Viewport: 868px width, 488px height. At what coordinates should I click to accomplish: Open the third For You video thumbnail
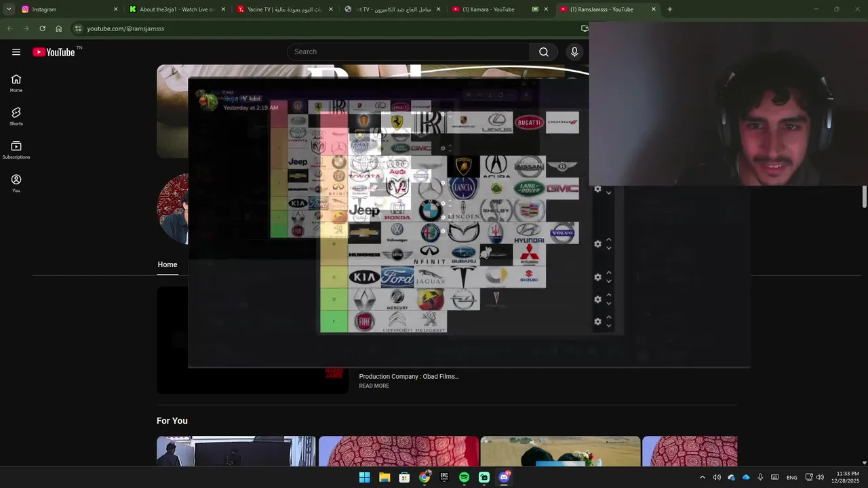pos(560,451)
